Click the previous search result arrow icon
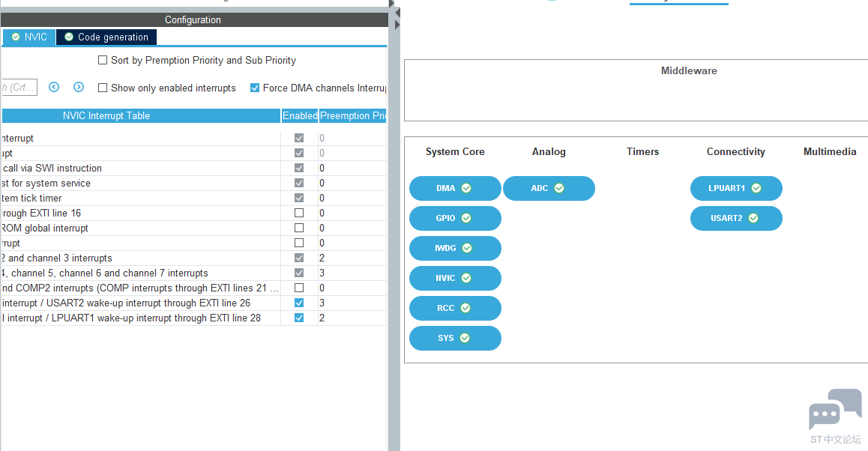 click(54, 87)
